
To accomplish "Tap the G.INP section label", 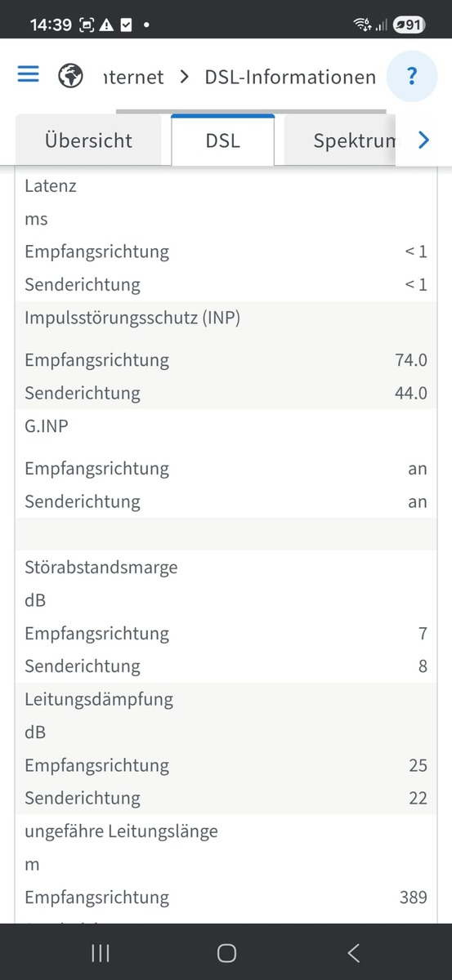I will [46, 425].
